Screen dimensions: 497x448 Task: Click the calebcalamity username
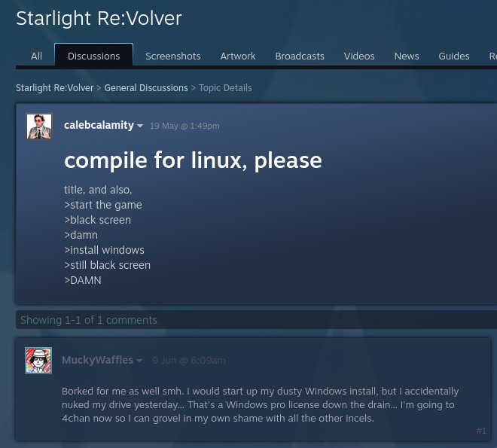(x=99, y=125)
